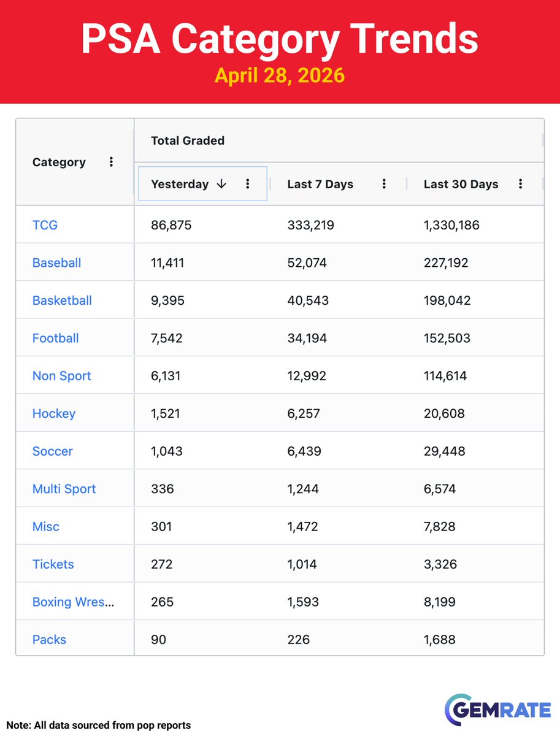
Task: Select the Packs yesterday value 90
Action: click(158, 640)
